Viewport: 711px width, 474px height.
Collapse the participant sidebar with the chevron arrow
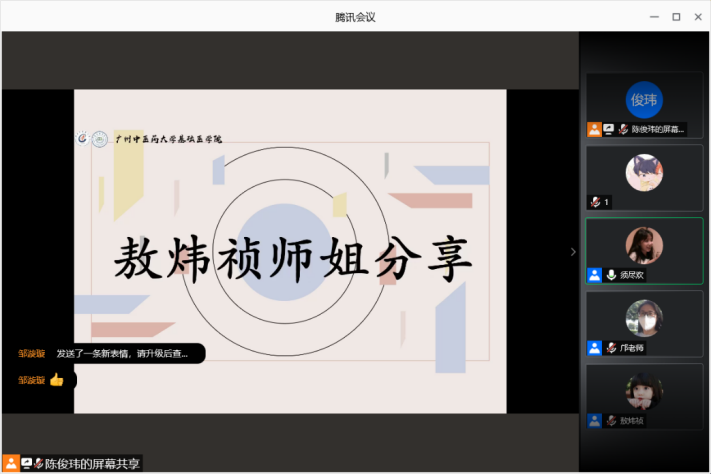(x=573, y=252)
